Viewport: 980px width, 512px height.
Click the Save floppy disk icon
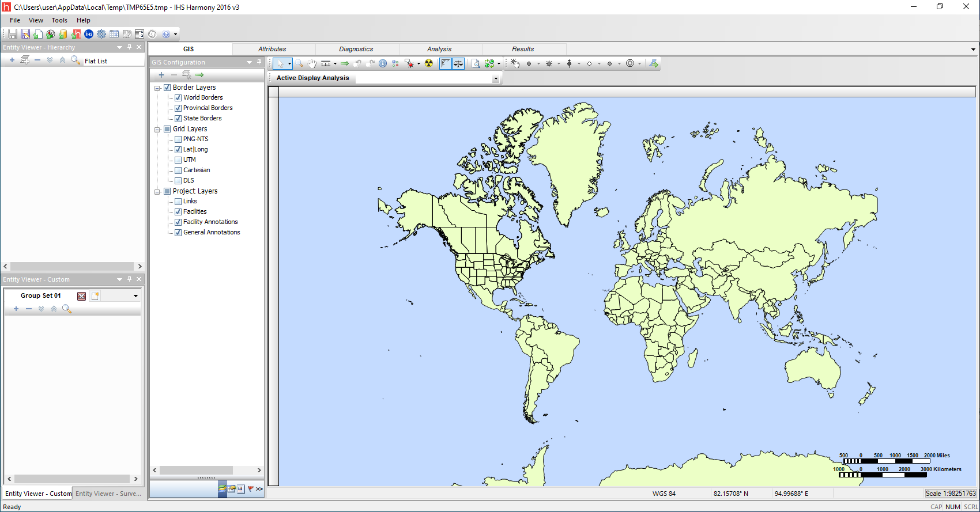(x=13, y=34)
